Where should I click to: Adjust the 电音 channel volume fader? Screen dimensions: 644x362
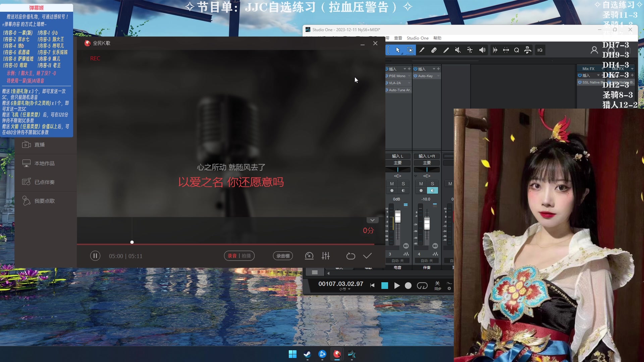[x=398, y=217]
